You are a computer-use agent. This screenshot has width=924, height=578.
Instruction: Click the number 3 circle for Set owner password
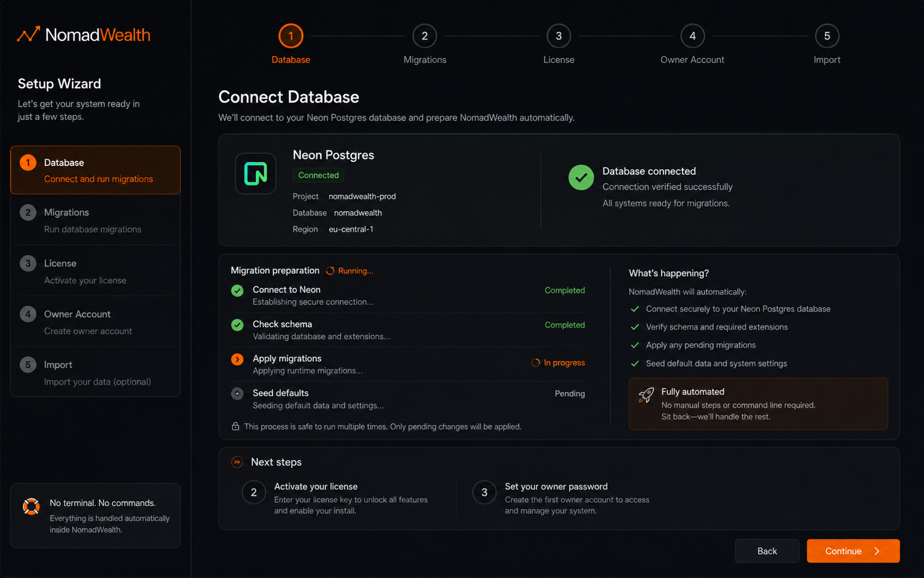[x=484, y=493]
